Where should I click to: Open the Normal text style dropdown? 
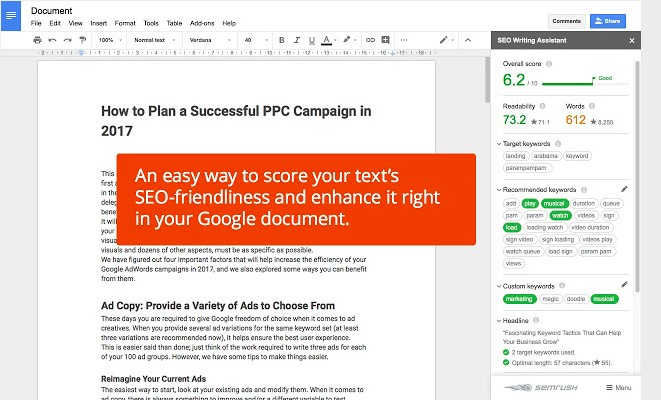point(154,40)
